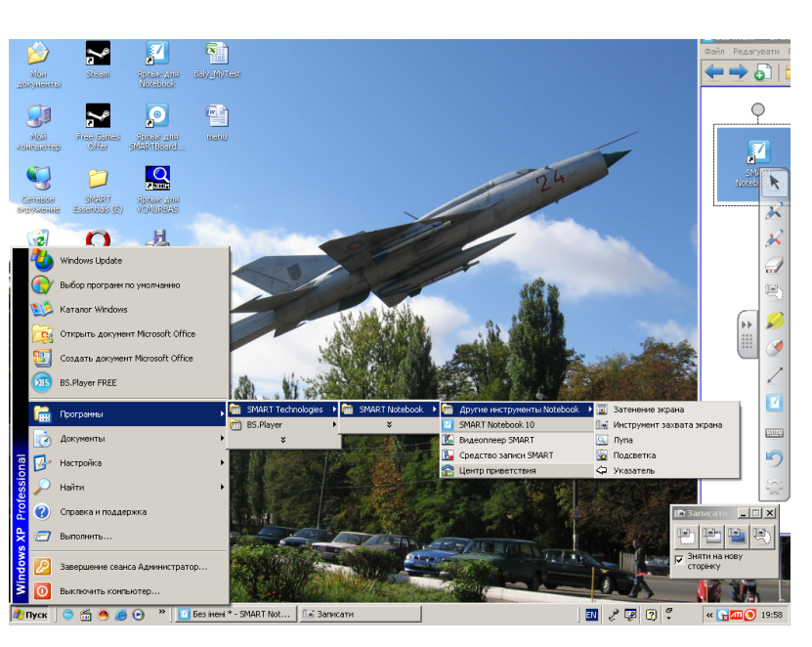Click Выполнить... in Start menu

[129, 536]
